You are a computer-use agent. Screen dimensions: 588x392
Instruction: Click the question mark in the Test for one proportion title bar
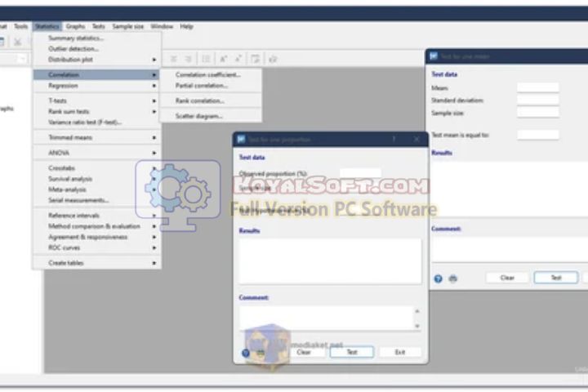(x=394, y=139)
